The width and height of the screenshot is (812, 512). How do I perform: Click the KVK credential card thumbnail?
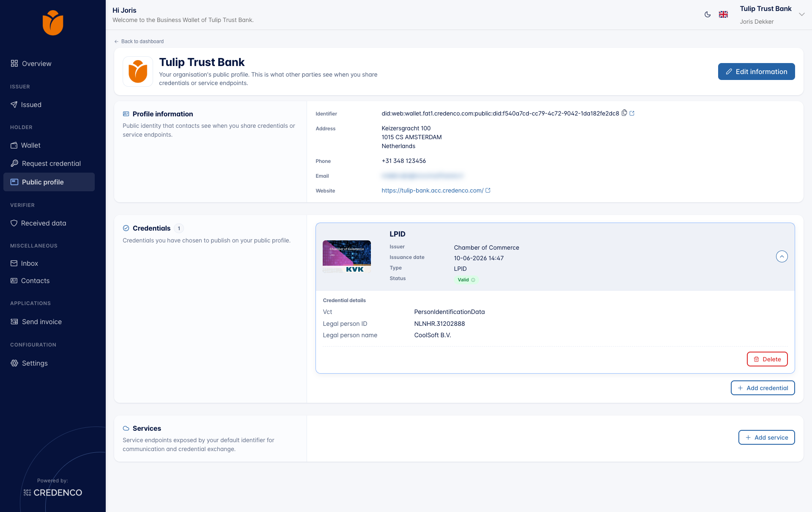click(x=347, y=256)
